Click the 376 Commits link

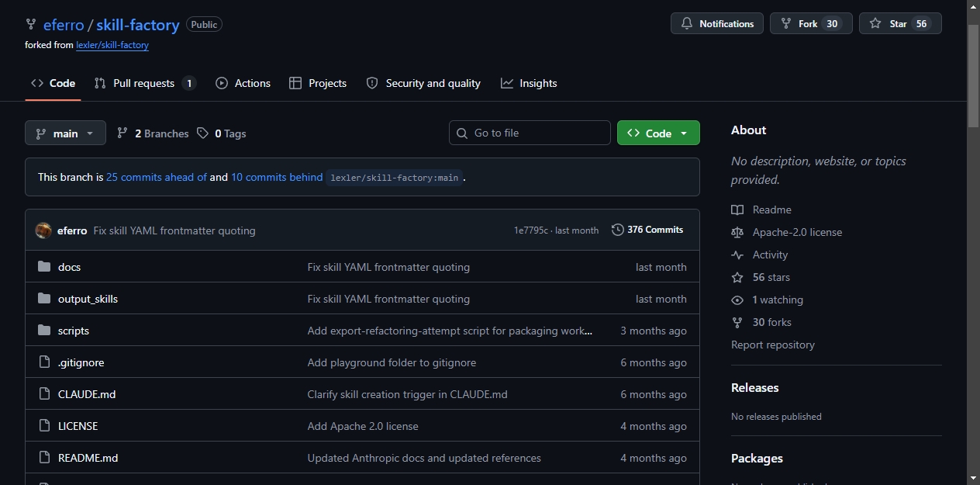click(x=647, y=230)
